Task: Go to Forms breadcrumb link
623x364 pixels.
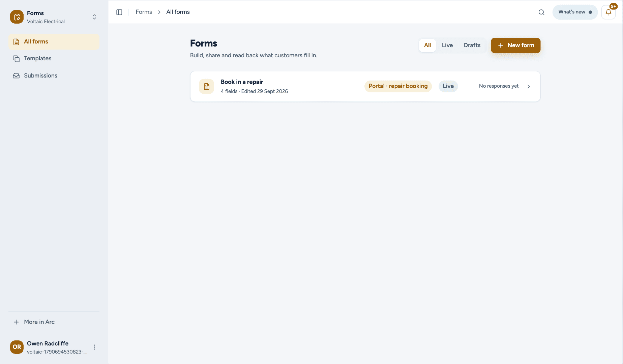Action: 144,12
